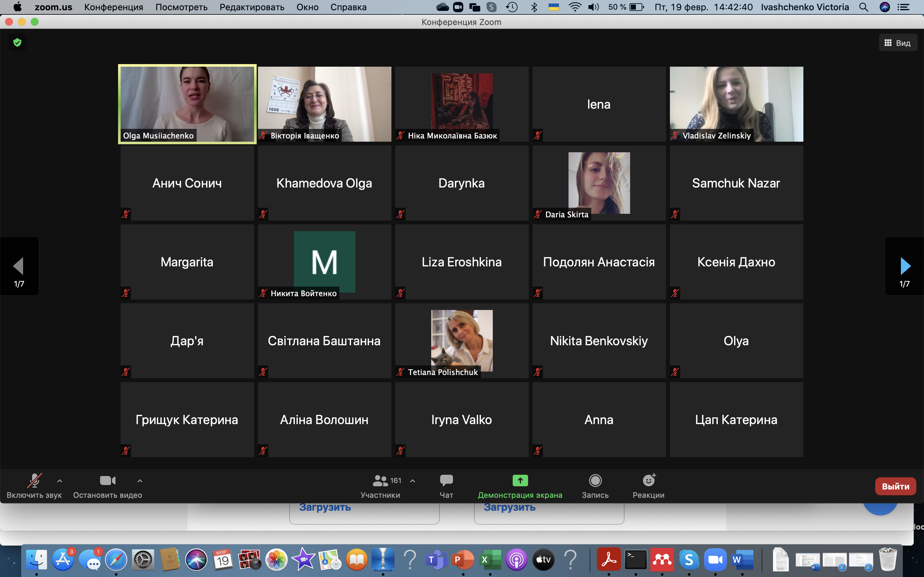Open the Reactions (Реакции) menu
Viewport: 924px width, 577px height.
(648, 485)
